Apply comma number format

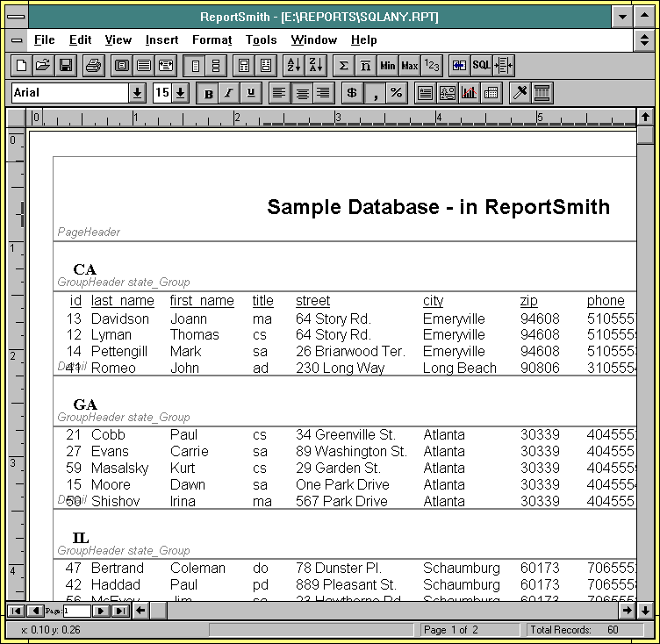(x=375, y=93)
